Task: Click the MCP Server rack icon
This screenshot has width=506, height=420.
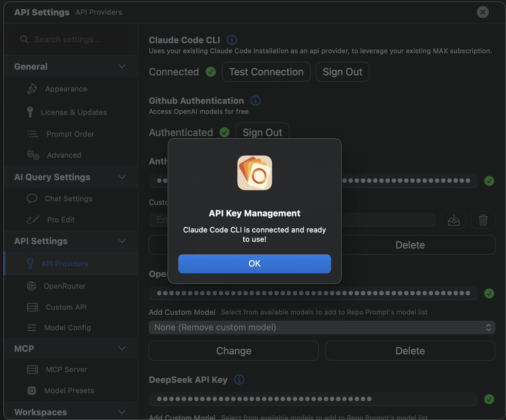Action: tap(32, 369)
